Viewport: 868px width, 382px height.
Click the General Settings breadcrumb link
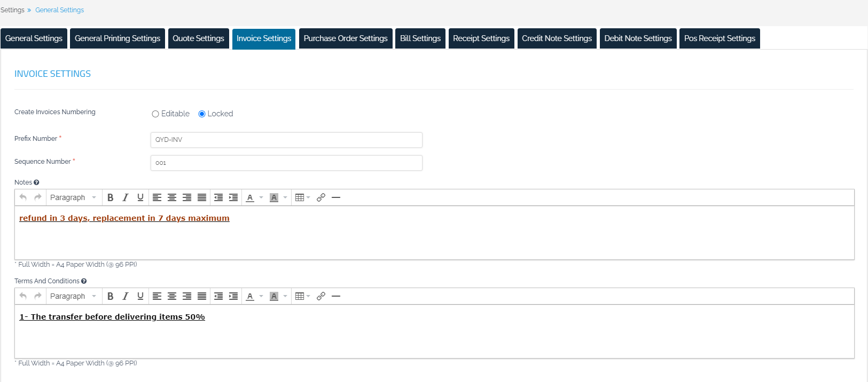[59, 10]
